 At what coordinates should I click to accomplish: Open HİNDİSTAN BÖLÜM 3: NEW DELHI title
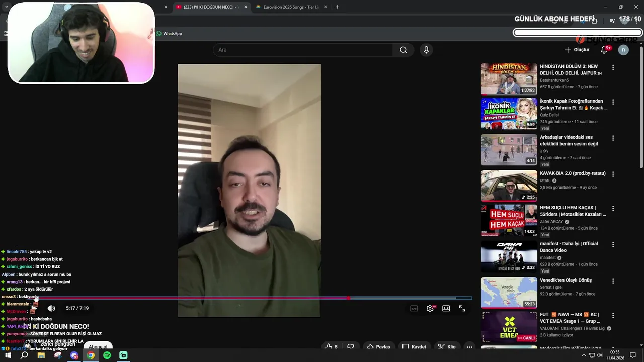pos(571,70)
